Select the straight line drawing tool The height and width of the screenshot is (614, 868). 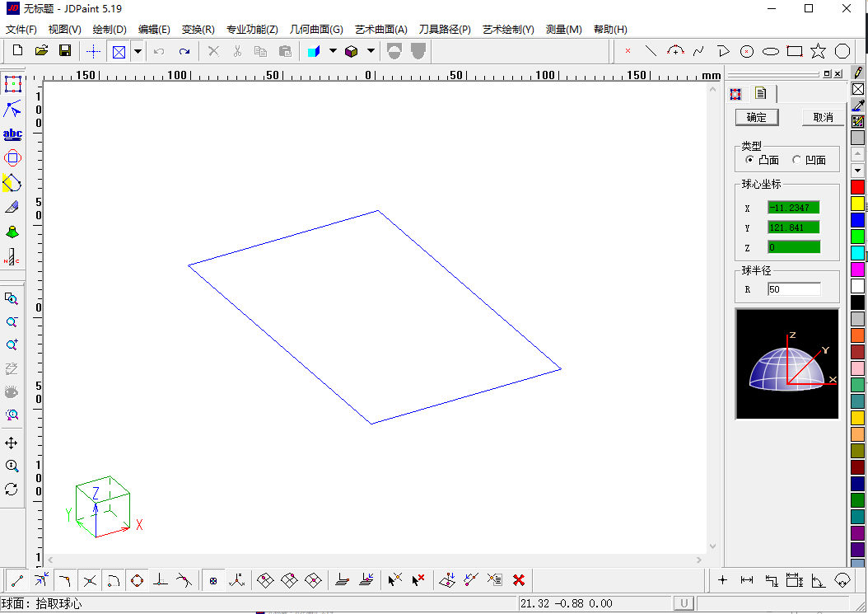651,52
